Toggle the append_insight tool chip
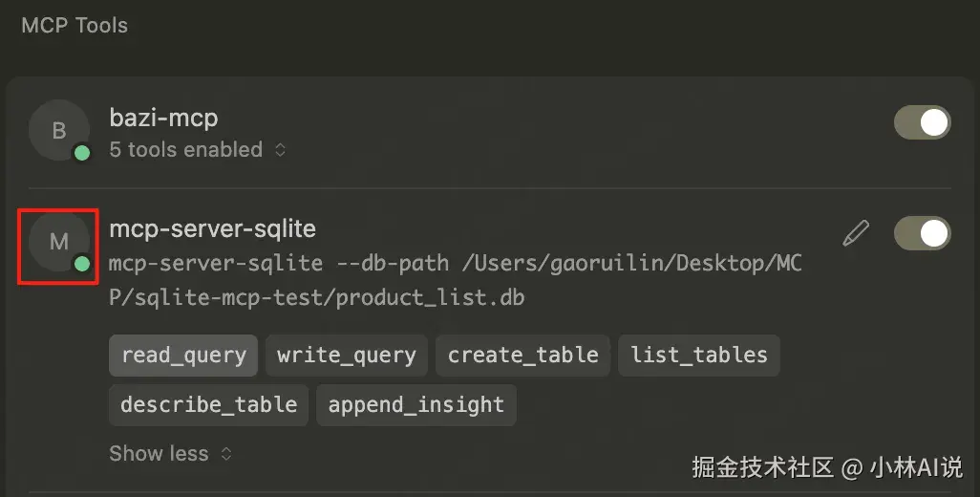Screen dimensions: 980x497 coord(415,405)
